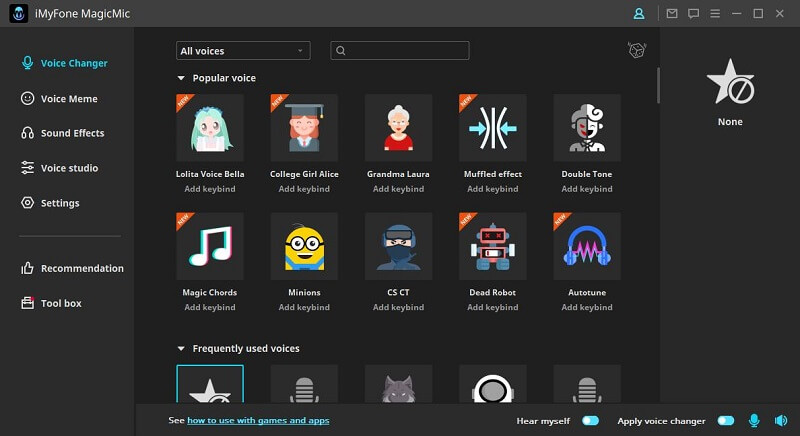The width and height of the screenshot is (800, 436).
Task: Add keybind for Double Tone
Action: click(587, 189)
